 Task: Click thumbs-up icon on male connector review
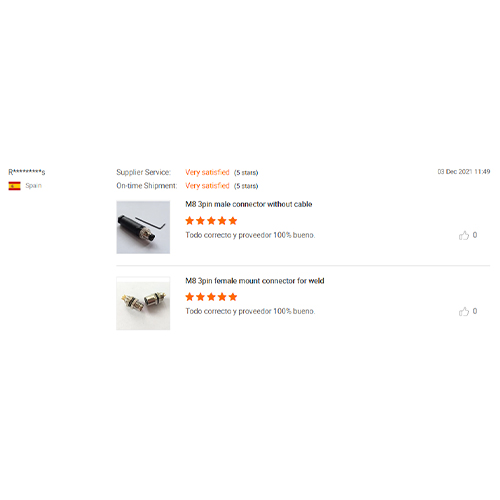464,235
